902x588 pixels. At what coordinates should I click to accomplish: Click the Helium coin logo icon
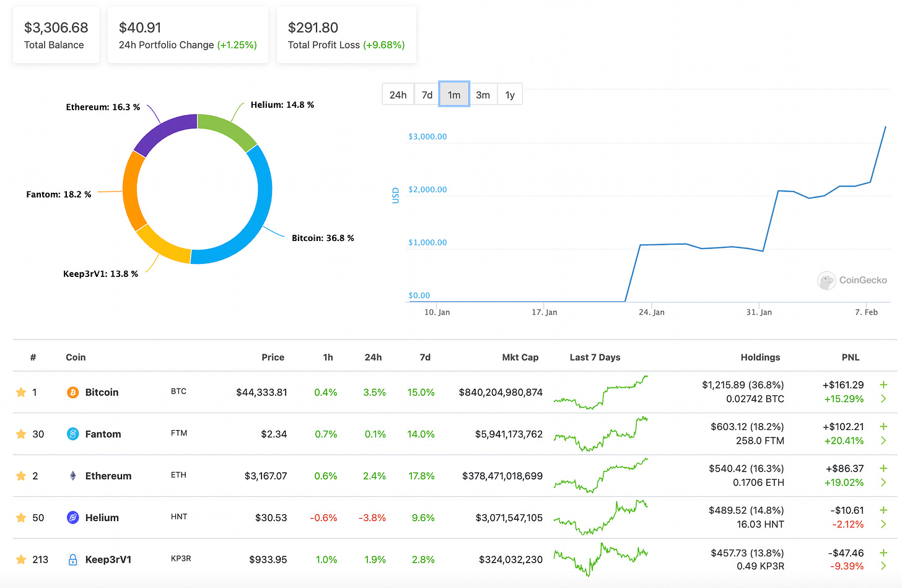pos(72,517)
